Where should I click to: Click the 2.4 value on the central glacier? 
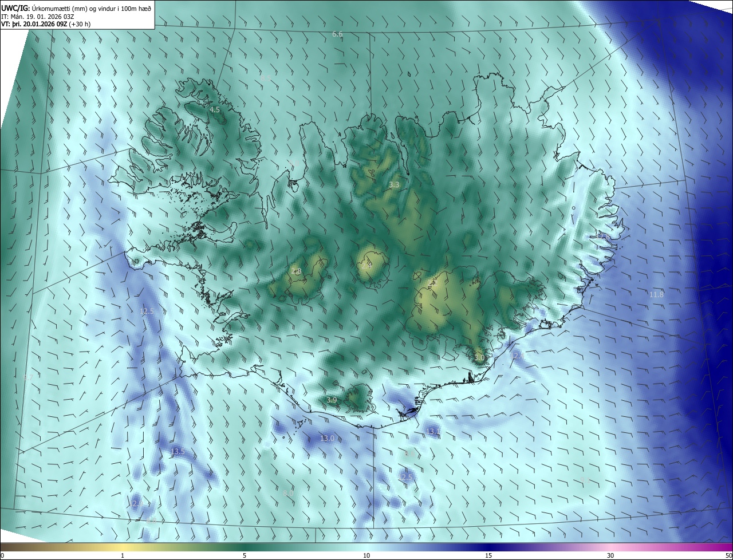click(366, 266)
